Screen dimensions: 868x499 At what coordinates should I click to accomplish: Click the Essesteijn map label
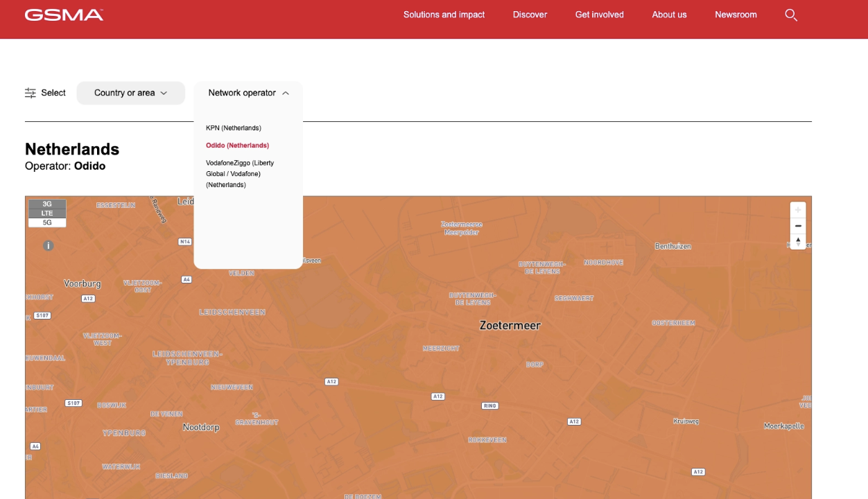[x=116, y=206]
